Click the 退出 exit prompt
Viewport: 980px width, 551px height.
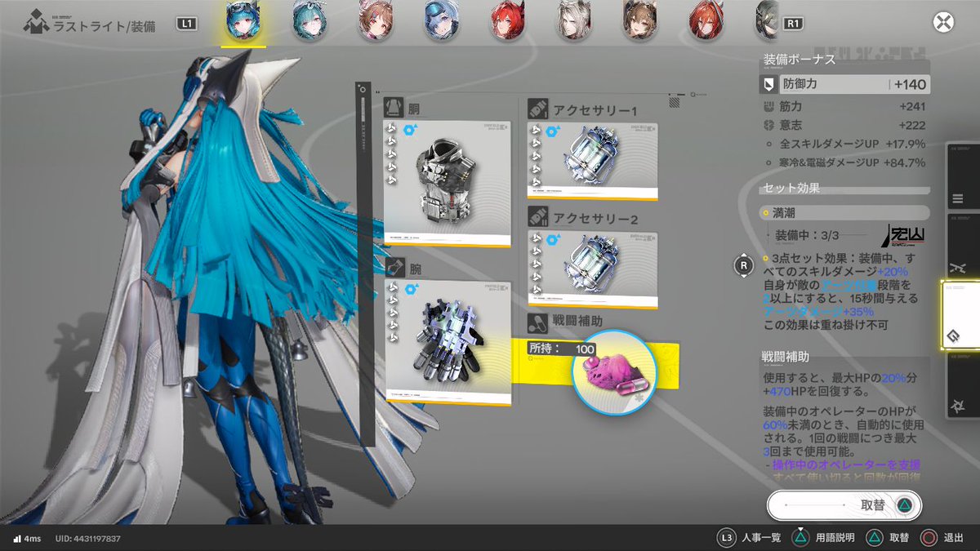pos(942,538)
